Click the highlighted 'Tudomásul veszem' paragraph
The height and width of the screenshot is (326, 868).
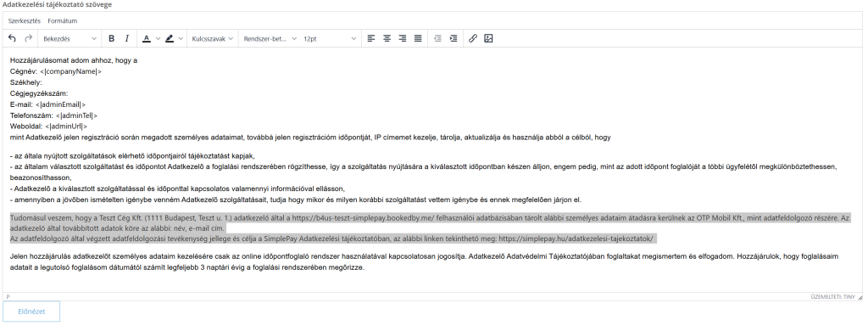point(430,229)
